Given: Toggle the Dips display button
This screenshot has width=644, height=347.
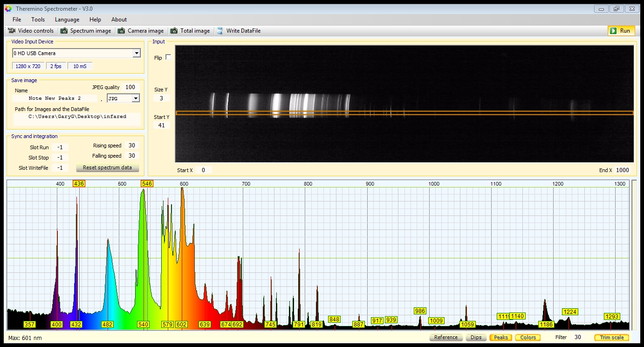Looking at the screenshot, I should (x=476, y=337).
